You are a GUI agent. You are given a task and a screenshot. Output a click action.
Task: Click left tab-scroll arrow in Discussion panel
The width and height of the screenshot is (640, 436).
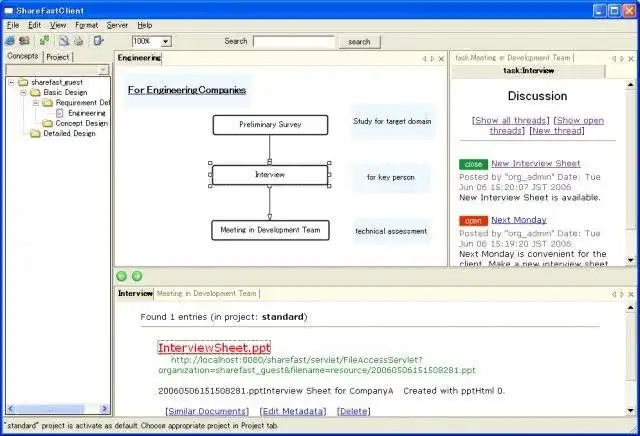click(614, 59)
